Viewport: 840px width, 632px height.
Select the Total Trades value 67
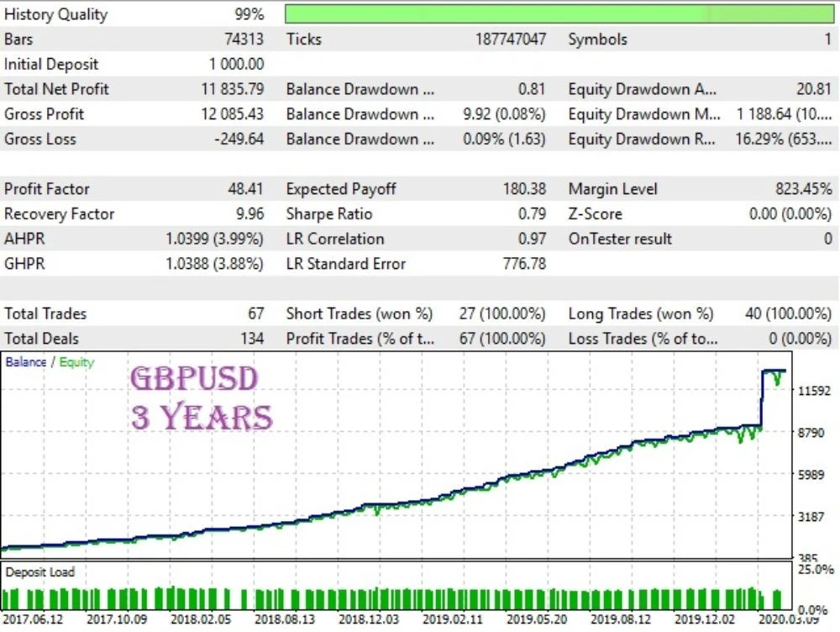(x=256, y=313)
